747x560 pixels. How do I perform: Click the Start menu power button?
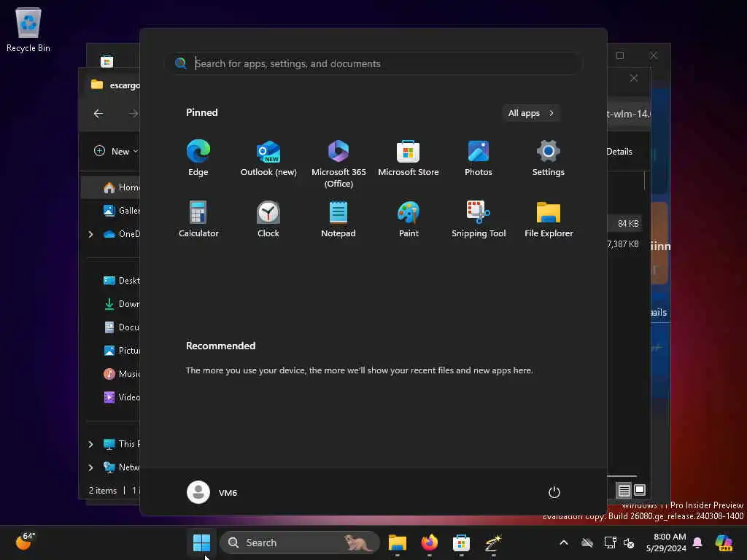554,492
